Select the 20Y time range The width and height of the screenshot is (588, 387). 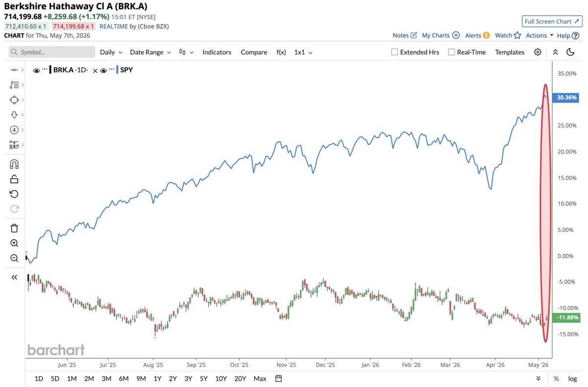[x=240, y=378]
